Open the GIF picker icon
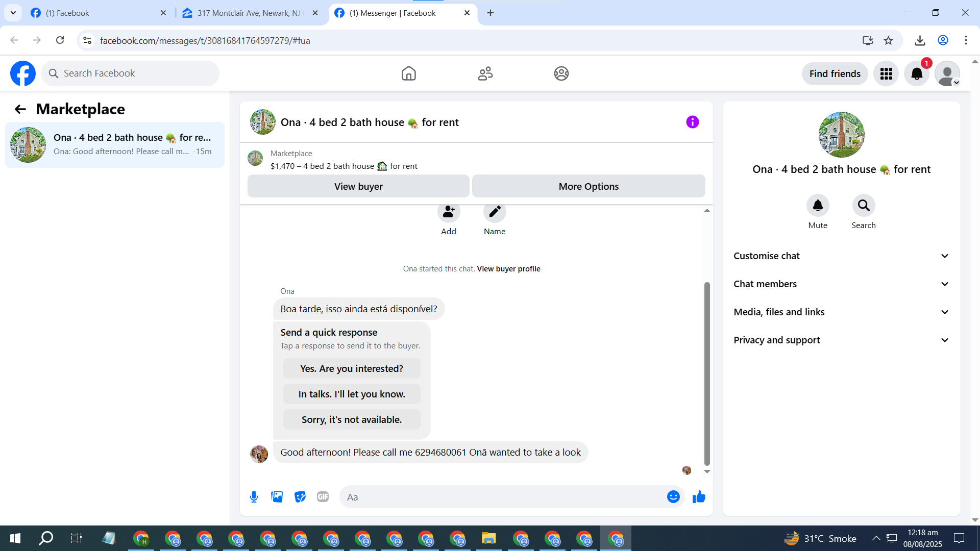 [323, 496]
